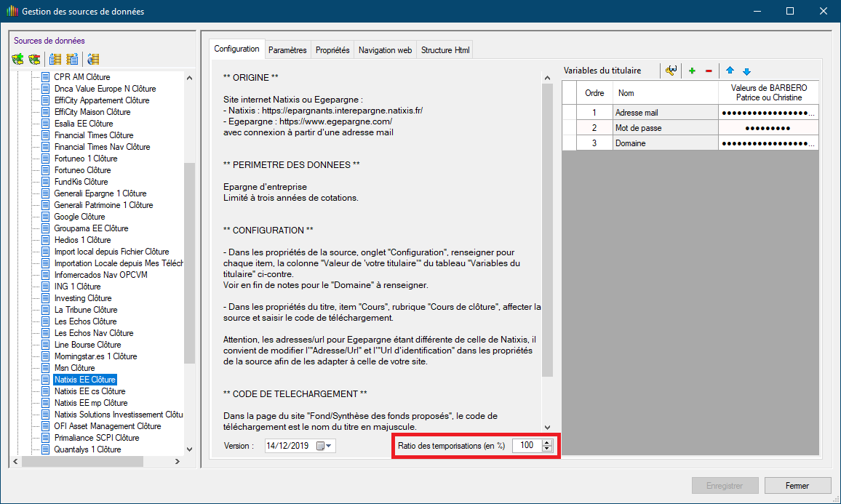Increase the Ratio des temporisations value
Image resolution: width=841 pixels, height=504 pixels.
547,442
